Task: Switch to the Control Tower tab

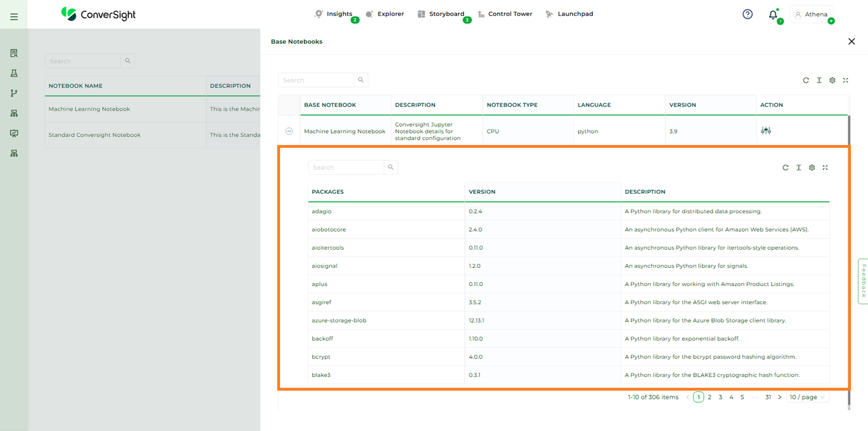Action: click(505, 14)
